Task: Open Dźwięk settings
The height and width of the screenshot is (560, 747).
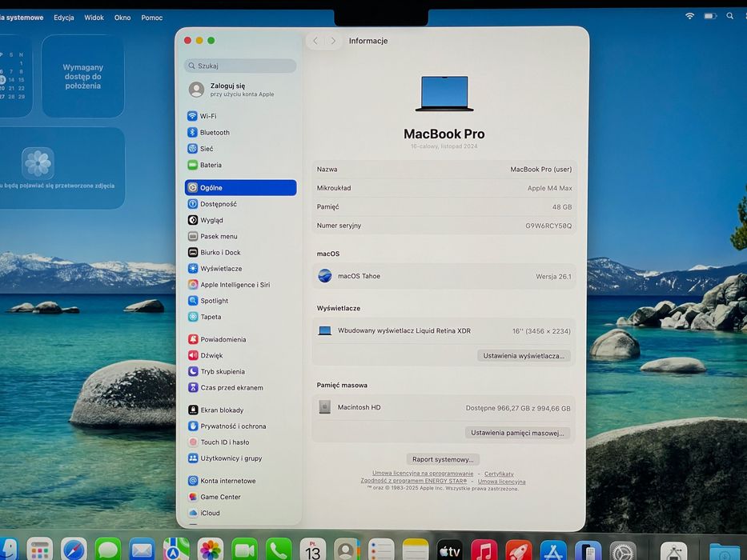Action: (x=240, y=355)
